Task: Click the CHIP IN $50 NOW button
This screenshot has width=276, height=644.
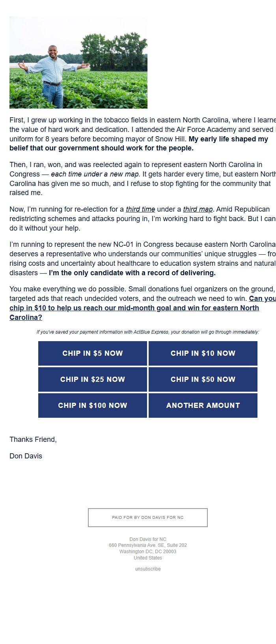Action: [x=203, y=379]
